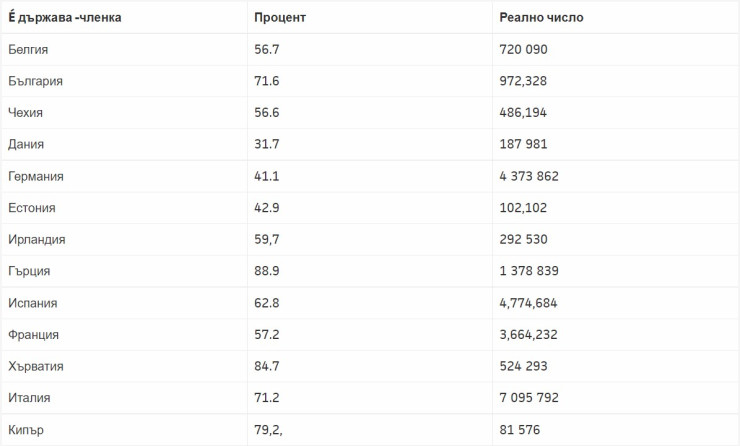Viewport: 740px width, 446px height.
Task: Select the "Хърватия" row label
Action: [35, 366]
